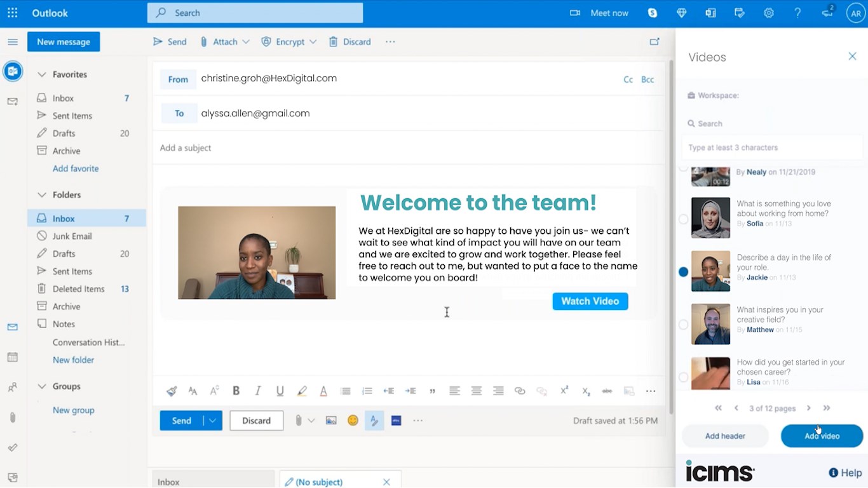Click the New folder link
This screenshot has width=868, height=488.
(74, 360)
